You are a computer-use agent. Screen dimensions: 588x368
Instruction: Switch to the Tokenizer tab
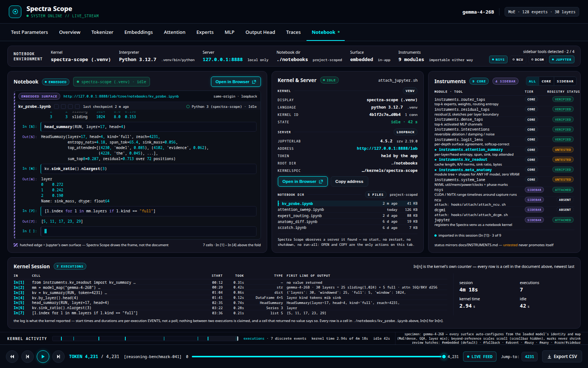point(102,32)
